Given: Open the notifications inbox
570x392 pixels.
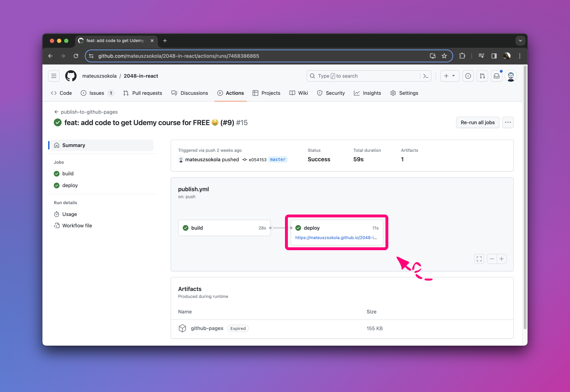Looking at the screenshot, I should click(x=497, y=76).
